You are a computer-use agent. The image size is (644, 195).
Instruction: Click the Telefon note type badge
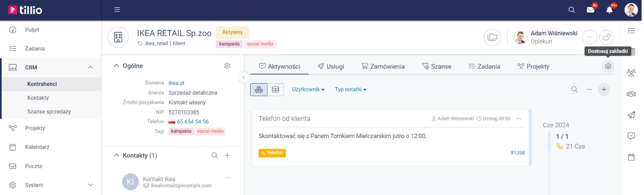272,153
